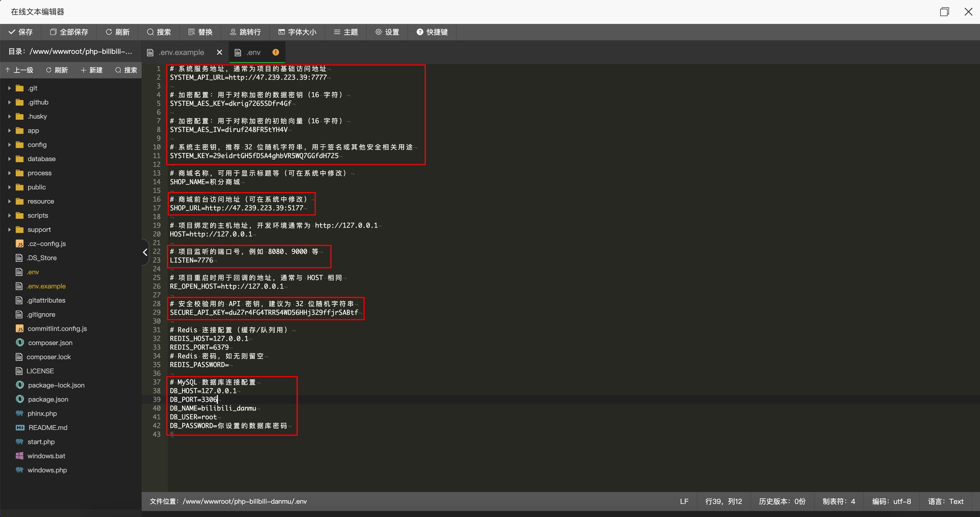Close the .env.example tab
This screenshot has width=980, height=517.
220,53
